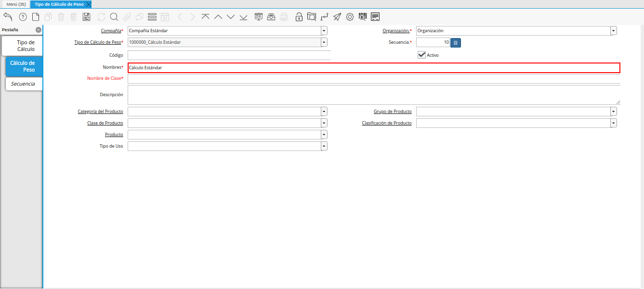This screenshot has width=644, height=289.
Task: Open zoom across folder-magnifier icon
Action: (312, 17)
